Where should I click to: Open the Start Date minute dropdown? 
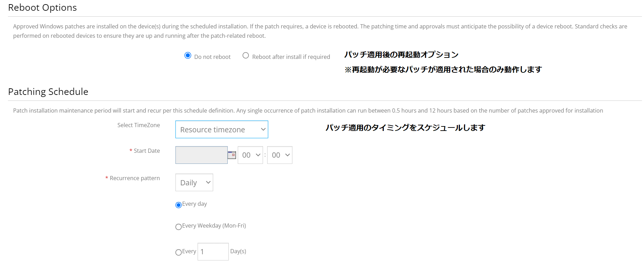tap(280, 155)
